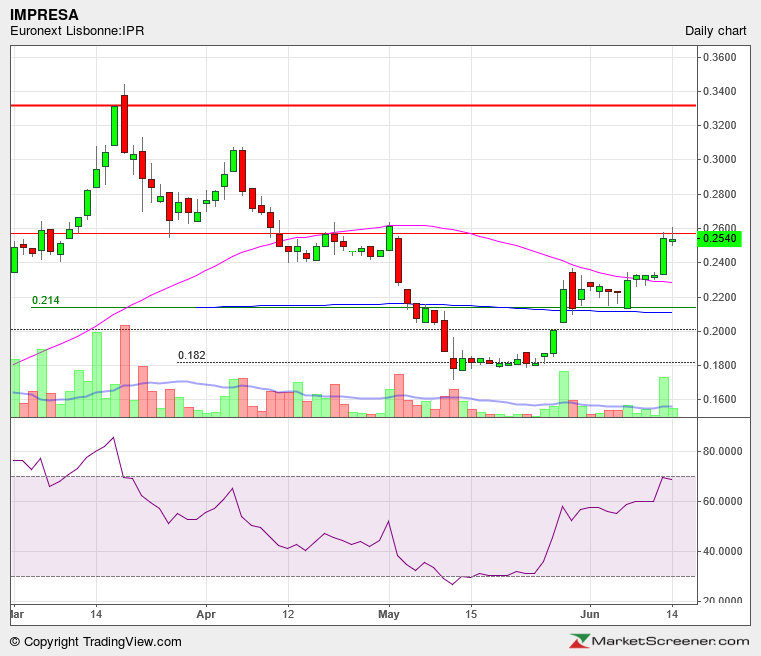The height and width of the screenshot is (656, 761).
Task: Click the 0.3600 price axis label
Action: click(720, 57)
